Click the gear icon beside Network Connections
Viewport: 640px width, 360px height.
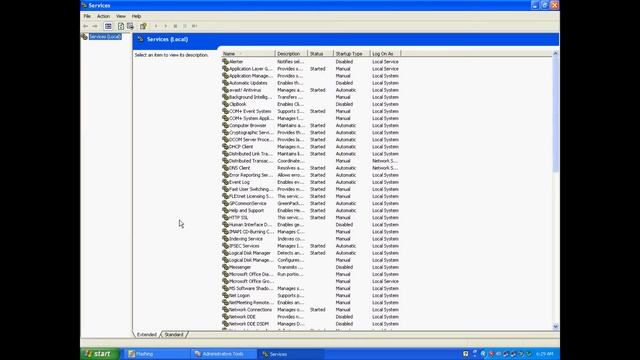[x=225, y=309]
